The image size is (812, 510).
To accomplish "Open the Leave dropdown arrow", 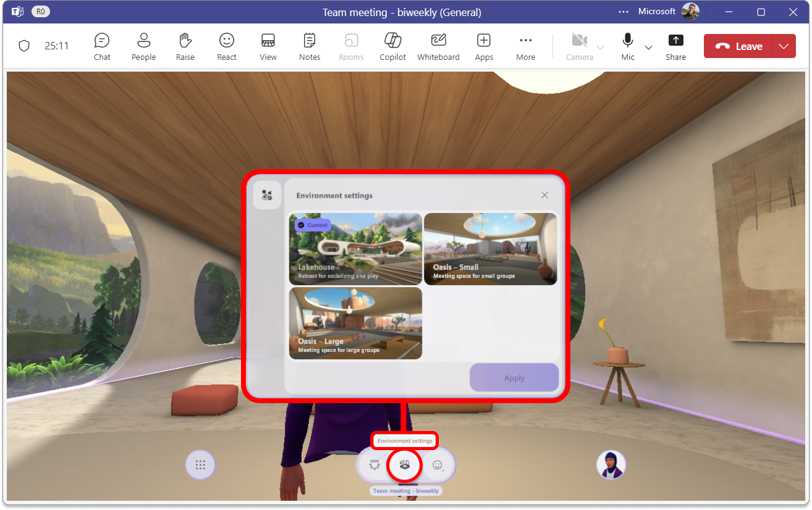I will [784, 46].
